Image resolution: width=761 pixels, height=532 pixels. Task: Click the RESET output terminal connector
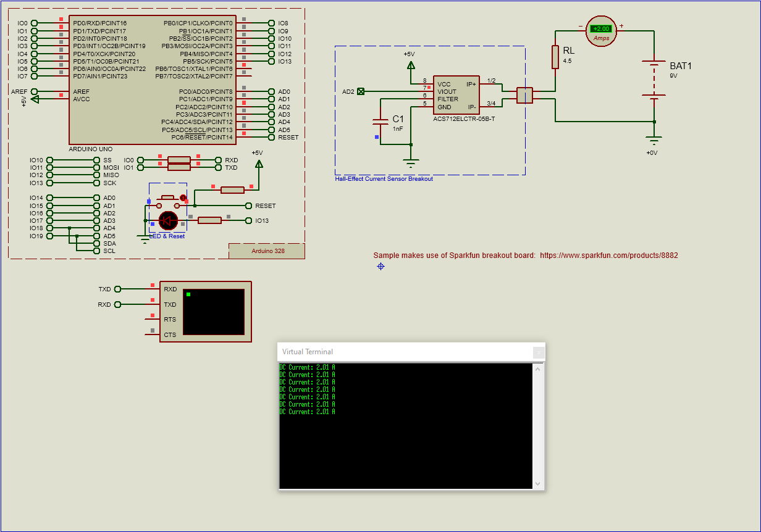tap(250, 206)
